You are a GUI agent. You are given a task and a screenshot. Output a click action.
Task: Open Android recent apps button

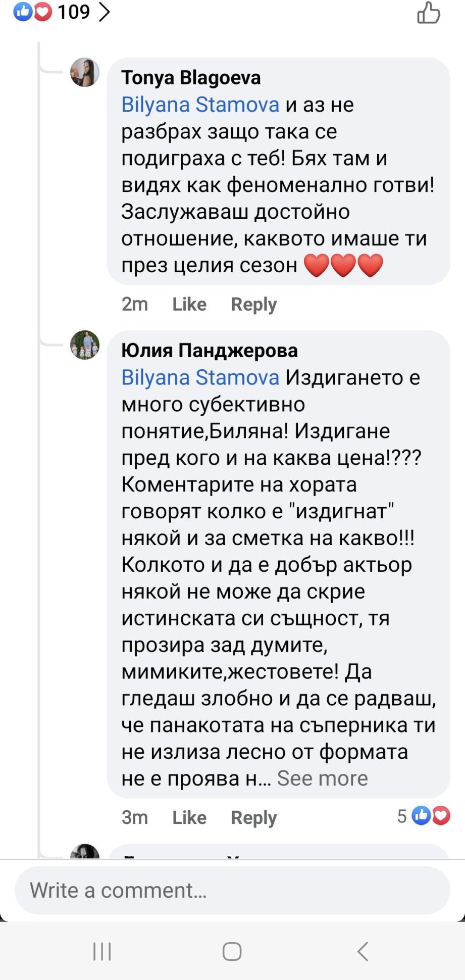click(x=102, y=952)
